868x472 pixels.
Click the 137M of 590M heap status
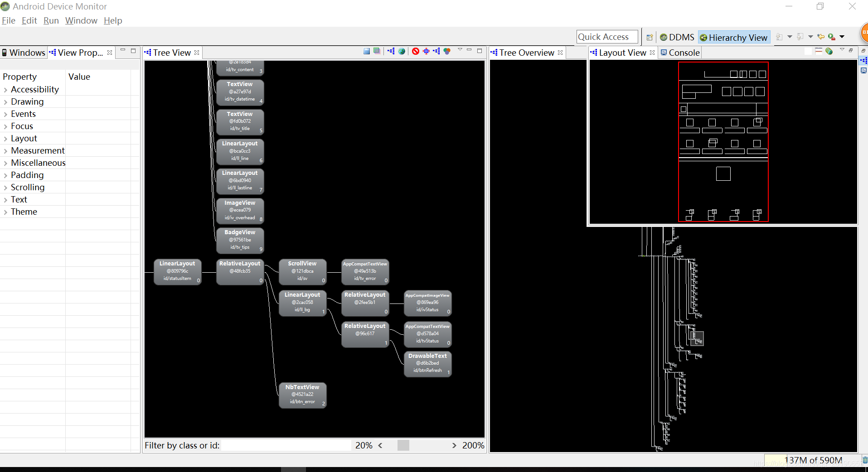click(813, 460)
